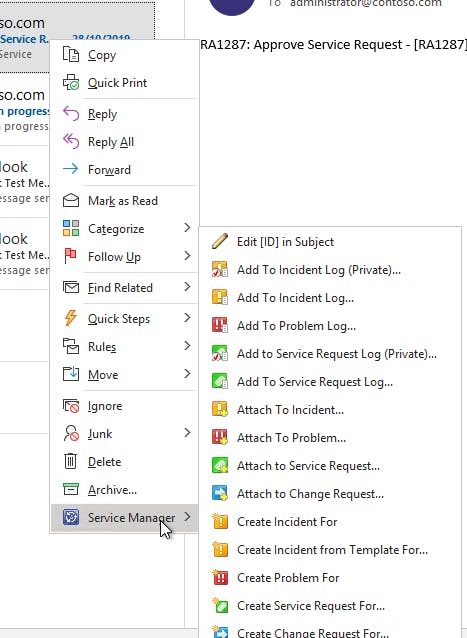Viewport: 467px width, 638px height.
Task: Click the Delete trash can icon
Action: [71, 461]
